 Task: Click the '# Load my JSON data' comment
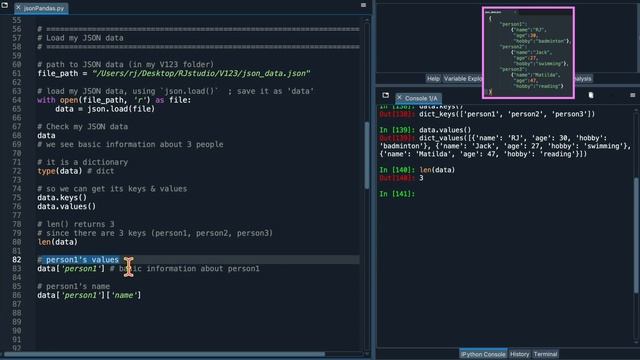click(80, 38)
